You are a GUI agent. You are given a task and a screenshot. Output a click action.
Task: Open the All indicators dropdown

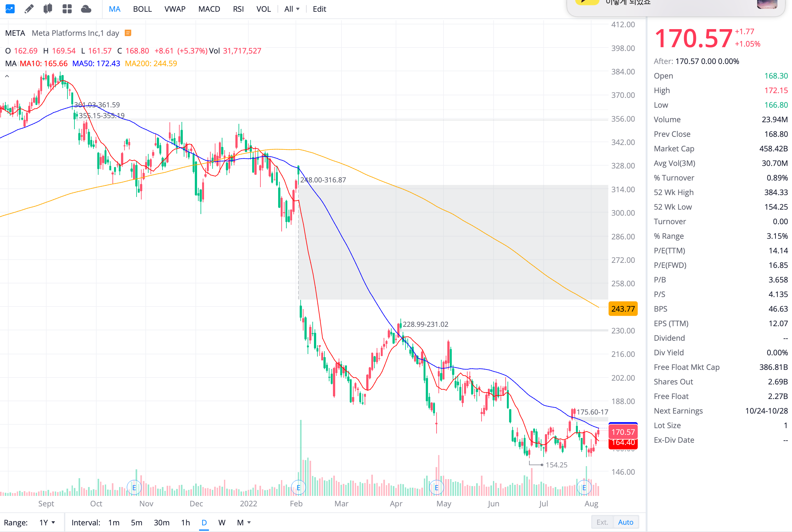click(292, 9)
